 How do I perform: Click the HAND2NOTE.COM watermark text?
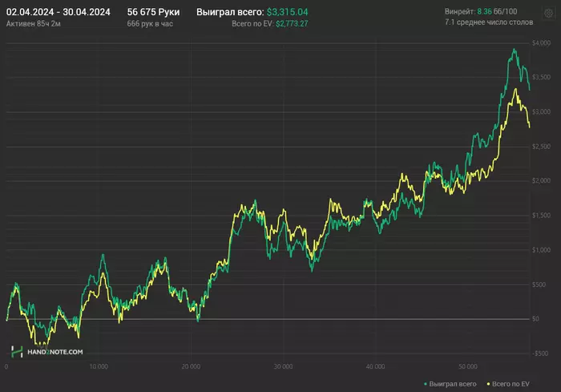pyautogui.click(x=54, y=351)
